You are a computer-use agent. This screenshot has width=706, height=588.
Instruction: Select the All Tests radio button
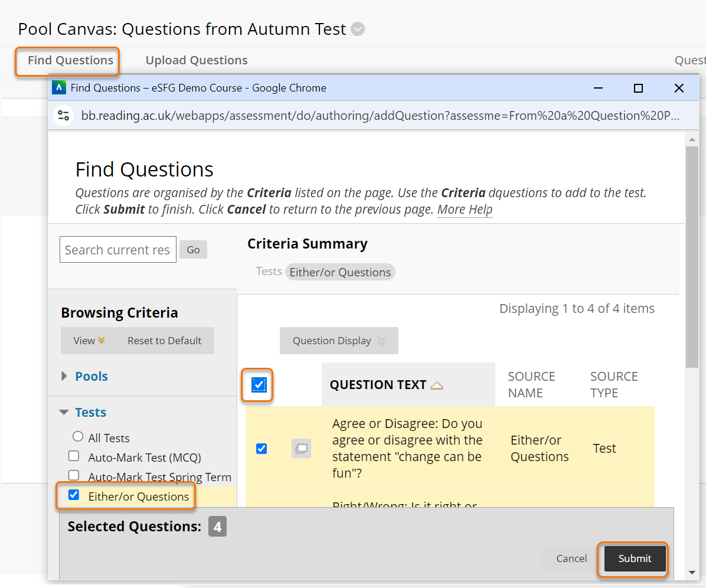coord(78,437)
